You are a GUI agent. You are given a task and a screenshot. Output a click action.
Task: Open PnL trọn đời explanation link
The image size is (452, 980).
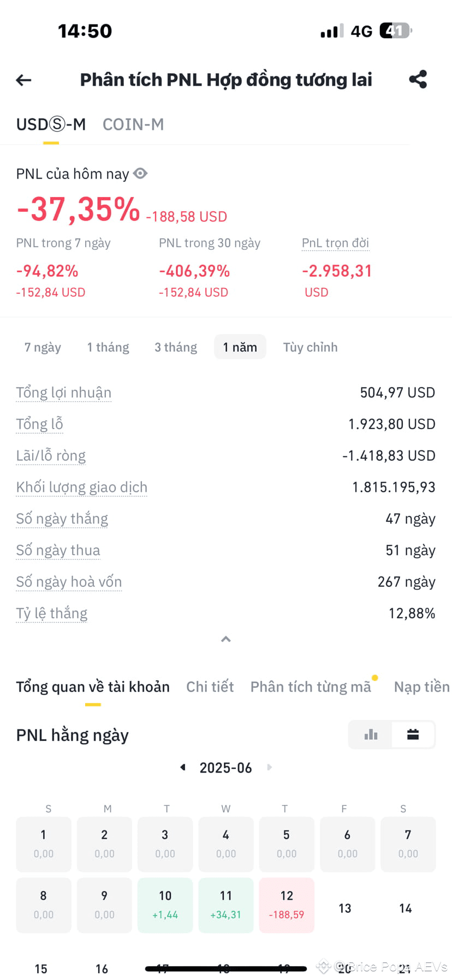click(336, 243)
